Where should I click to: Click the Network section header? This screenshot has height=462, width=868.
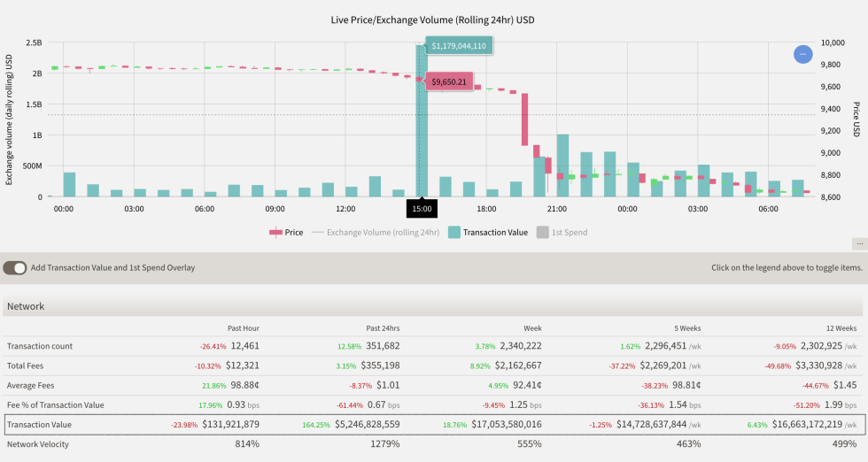click(x=26, y=306)
